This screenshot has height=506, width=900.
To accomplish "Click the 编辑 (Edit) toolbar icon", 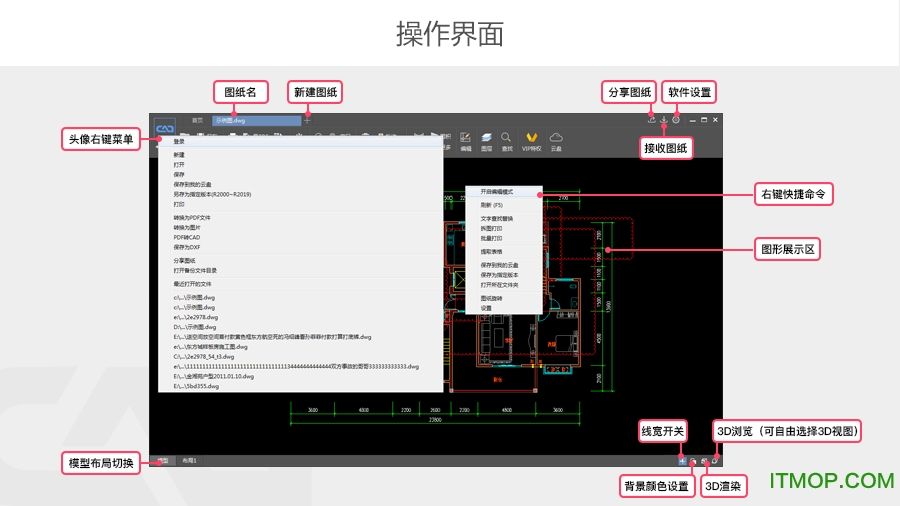I will coord(466,140).
